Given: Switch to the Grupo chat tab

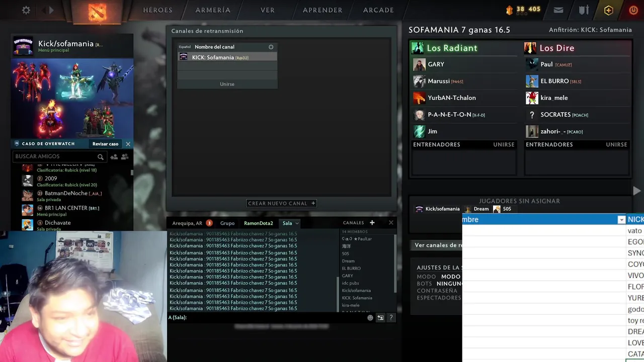Looking at the screenshot, I should pyautogui.click(x=227, y=223).
